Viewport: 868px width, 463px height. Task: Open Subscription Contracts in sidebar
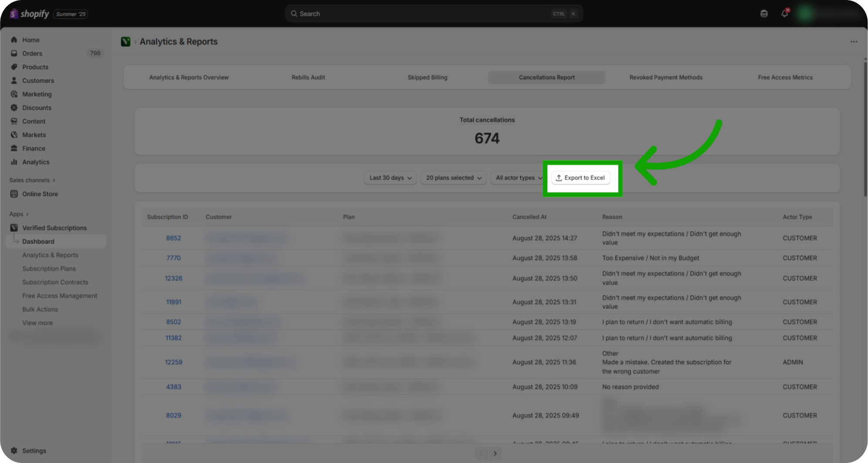[x=55, y=282]
